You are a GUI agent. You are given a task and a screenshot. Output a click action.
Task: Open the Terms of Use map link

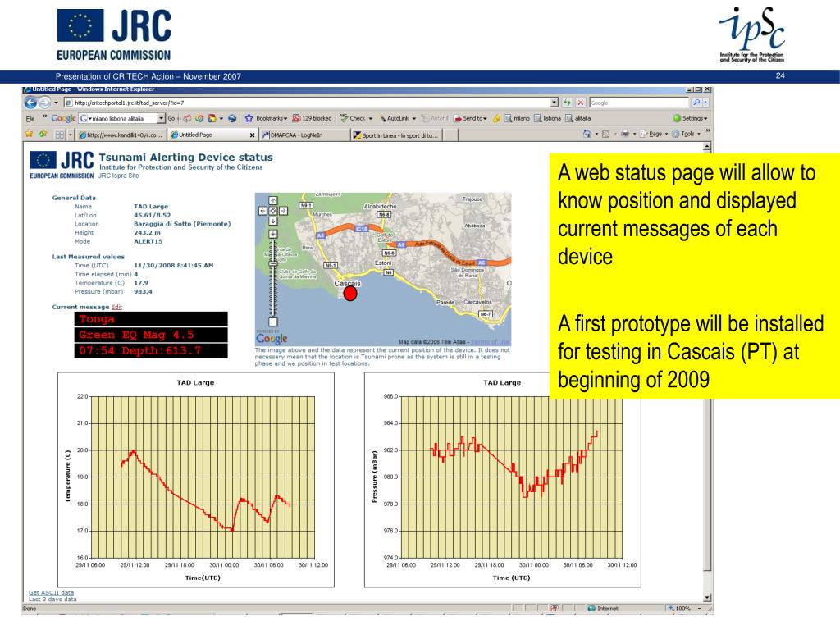click(491, 342)
